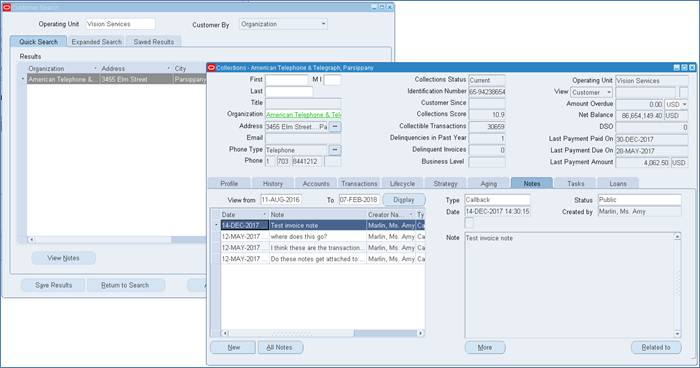The width and height of the screenshot is (700, 368).
Task: Click Save Results button in Customer Search
Action: click(x=53, y=285)
